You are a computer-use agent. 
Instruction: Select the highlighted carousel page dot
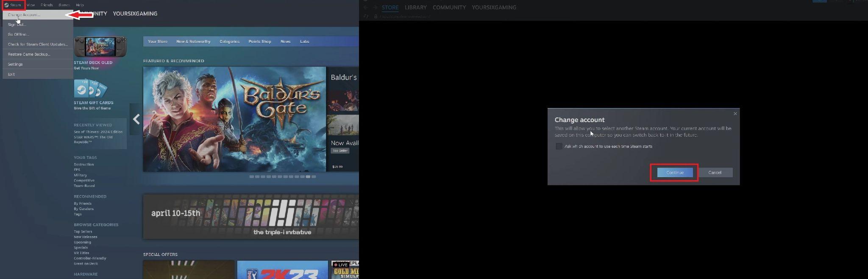(x=308, y=176)
